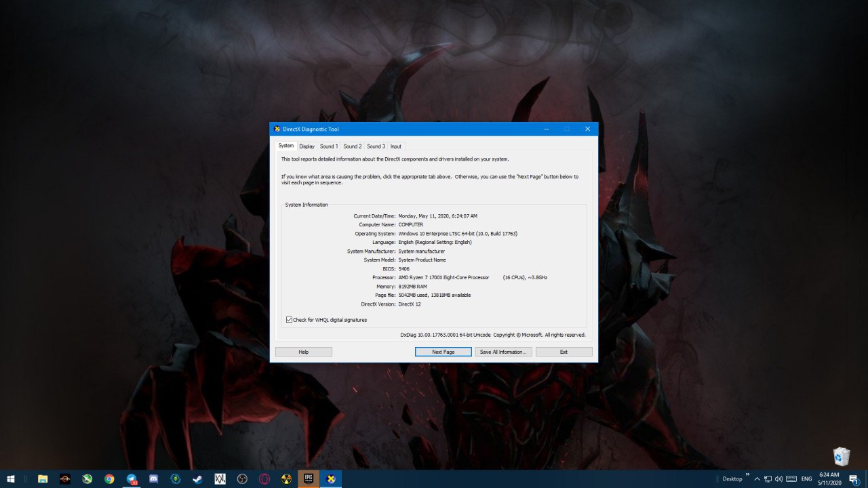Switch to the Sound 3 tab
The width and height of the screenshot is (868, 488).
[376, 146]
